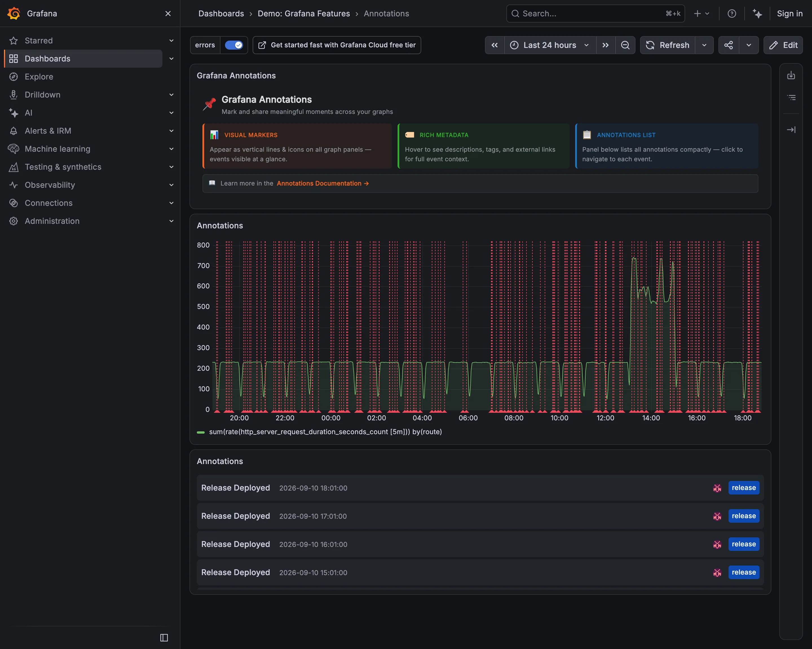Click release tag on 17:01:00 row

[743, 516]
